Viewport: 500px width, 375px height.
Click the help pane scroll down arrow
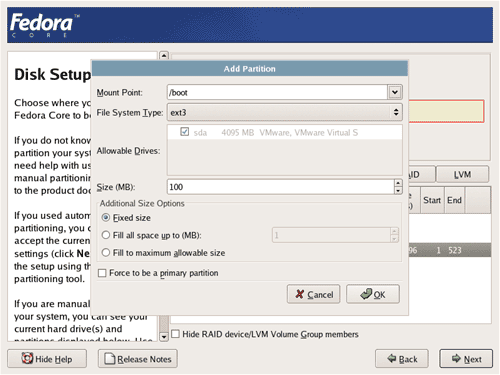[x=164, y=337]
